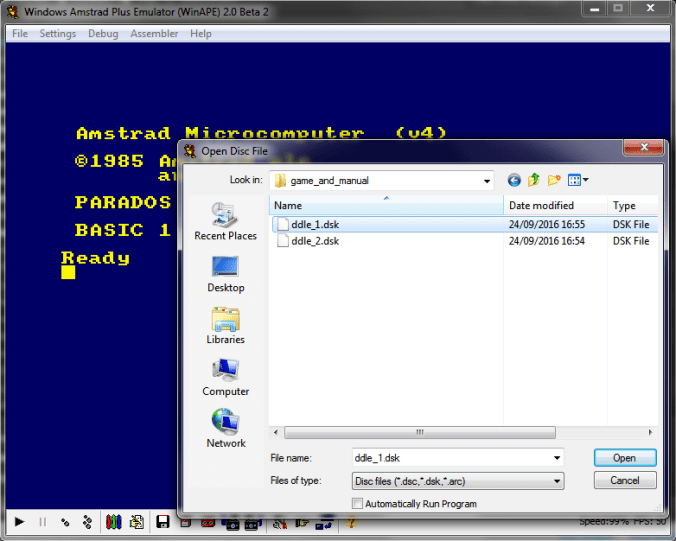The width and height of the screenshot is (676, 541).
Task: Open Computer in places sidebar
Action: pos(225,378)
